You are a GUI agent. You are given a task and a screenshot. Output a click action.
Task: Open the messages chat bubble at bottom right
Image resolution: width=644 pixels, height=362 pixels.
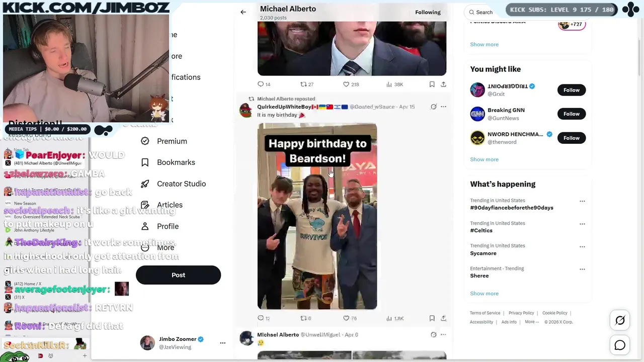click(620, 345)
